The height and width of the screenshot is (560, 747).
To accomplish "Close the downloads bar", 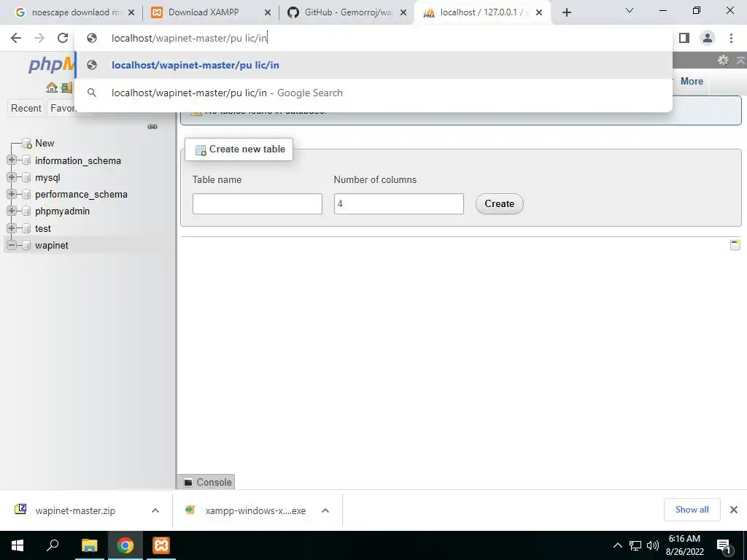I will point(734,510).
